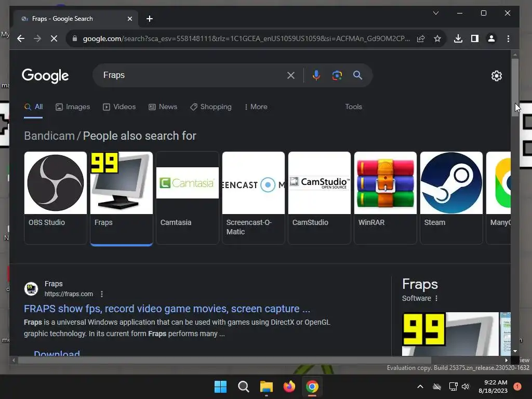
Task: Open the clock showing 9:22 AM
Action: pos(493,387)
